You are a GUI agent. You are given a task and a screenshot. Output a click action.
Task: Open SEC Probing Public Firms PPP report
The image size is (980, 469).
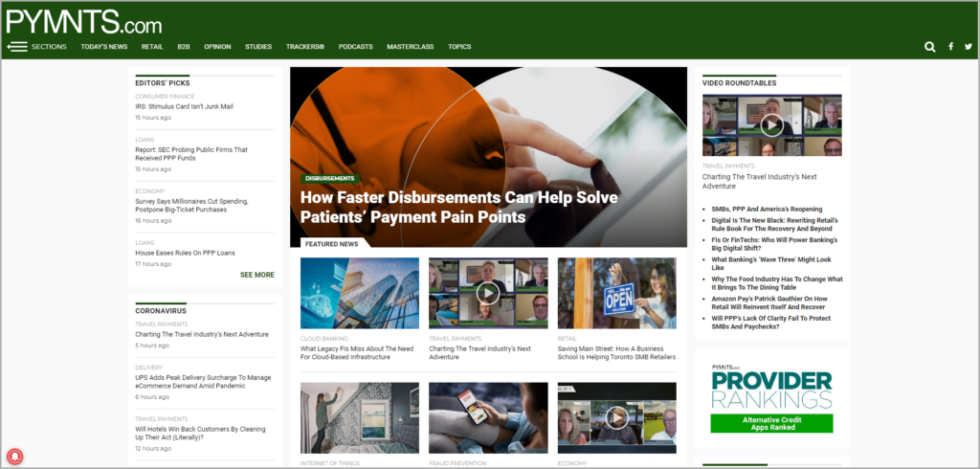click(x=191, y=154)
